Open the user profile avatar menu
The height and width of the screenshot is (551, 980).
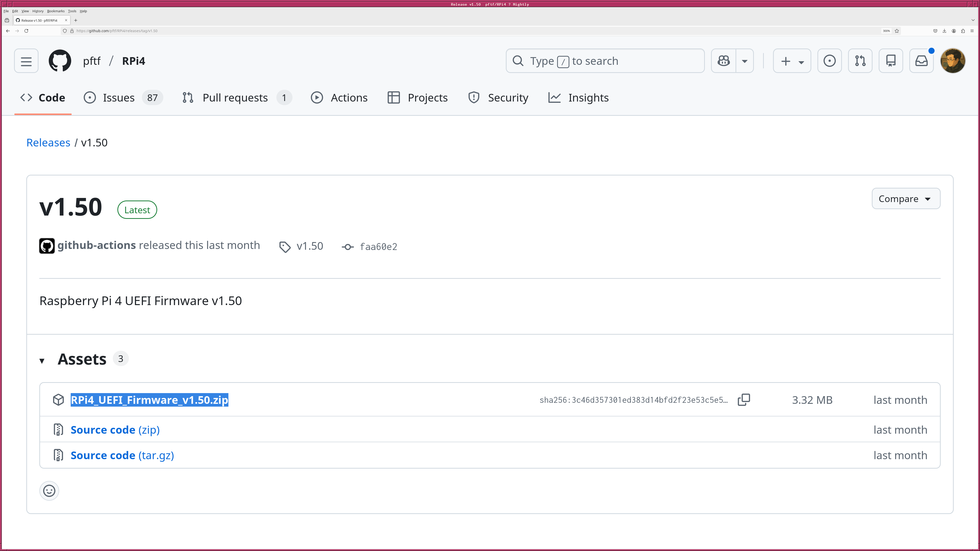pyautogui.click(x=953, y=61)
